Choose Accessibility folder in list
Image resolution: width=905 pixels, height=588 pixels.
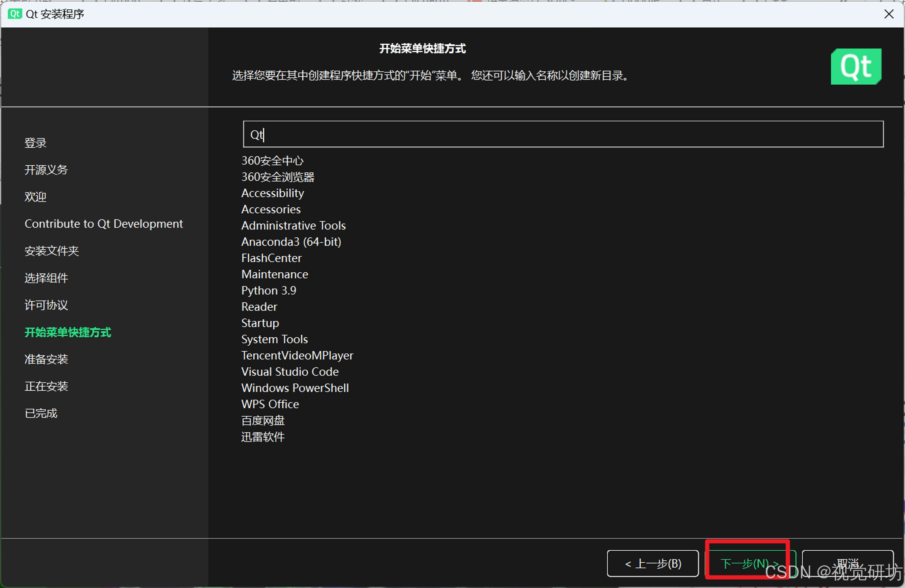coord(272,193)
